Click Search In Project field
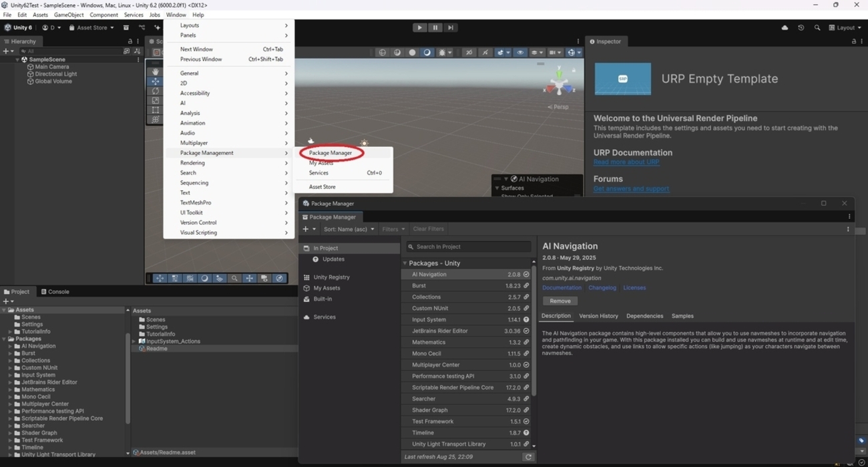The width and height of the screenshot is (868, 467). (x=469, y=247)
